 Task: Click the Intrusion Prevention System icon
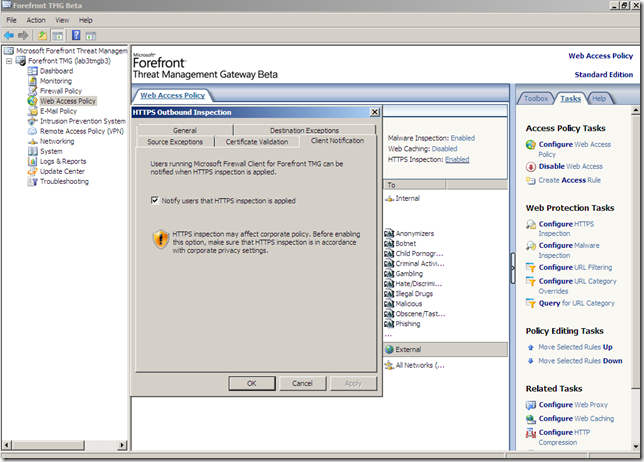point(32,121)
